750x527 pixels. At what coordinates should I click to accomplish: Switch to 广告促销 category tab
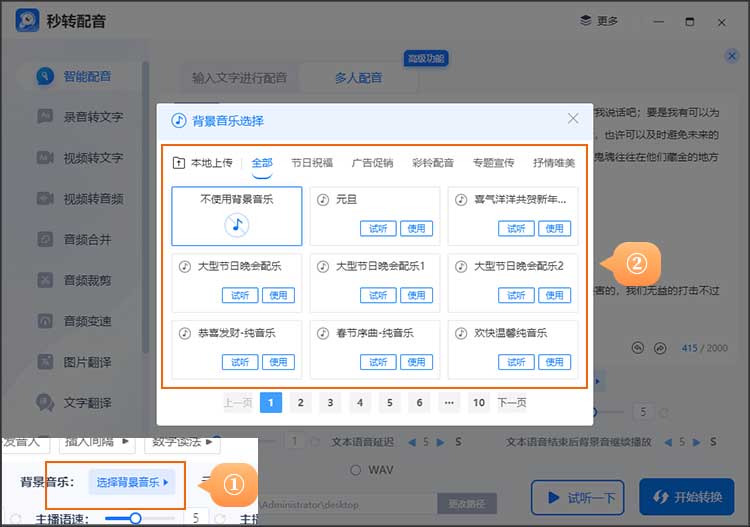point(372,163)
